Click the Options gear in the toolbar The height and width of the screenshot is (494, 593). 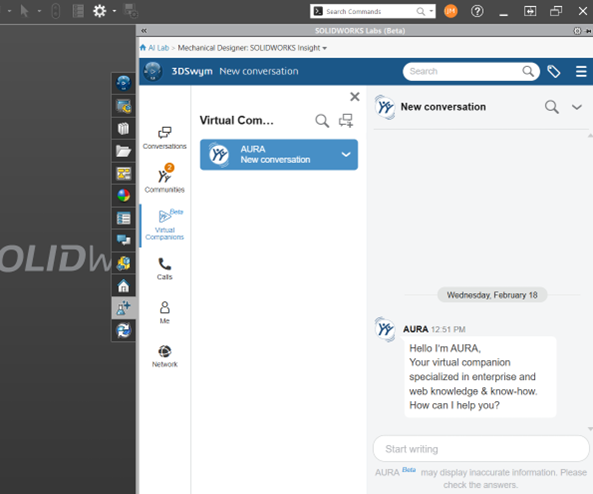pyautogui.click(x=99, y=11)
